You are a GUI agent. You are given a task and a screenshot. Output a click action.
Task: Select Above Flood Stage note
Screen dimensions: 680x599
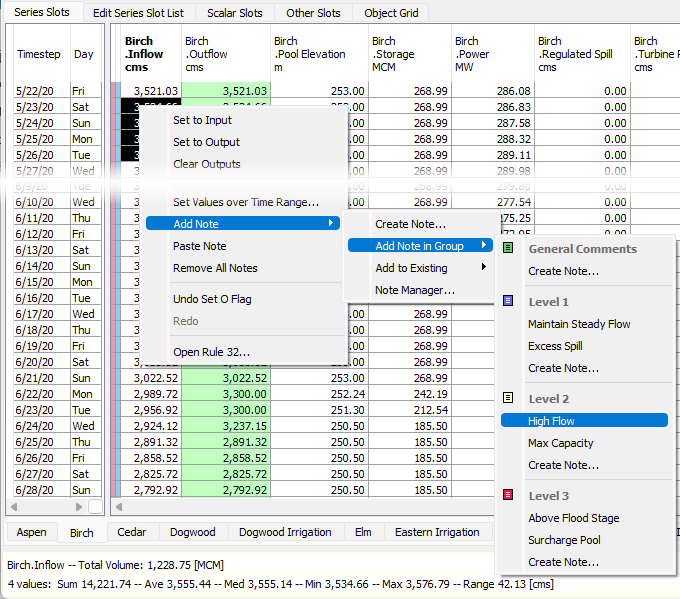[574, 518]
